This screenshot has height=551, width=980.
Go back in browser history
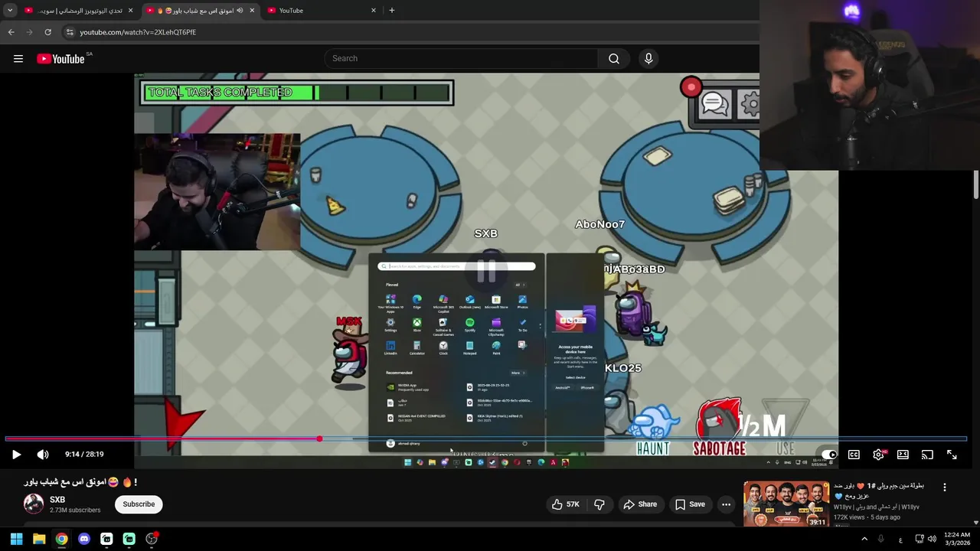tap(11, 32)
